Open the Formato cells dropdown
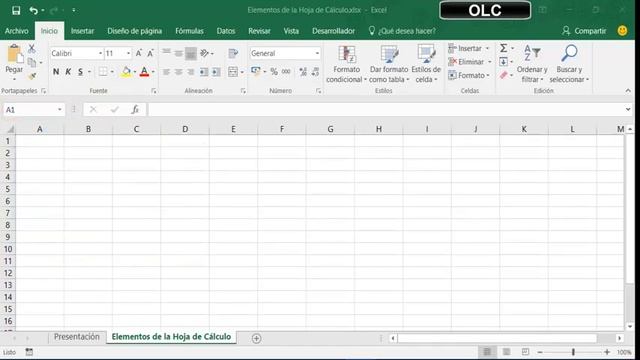The image size is (640, 360). [x=469, y=76]
